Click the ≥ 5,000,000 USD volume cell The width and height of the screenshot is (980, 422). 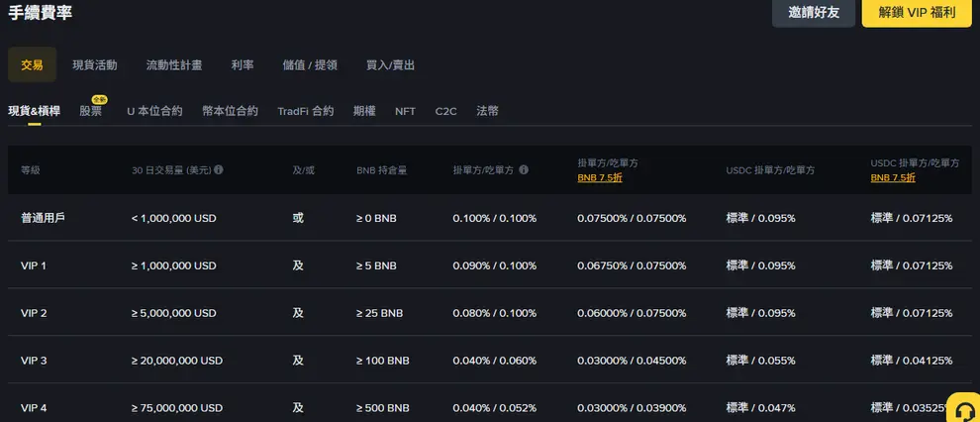pos(174,313)
